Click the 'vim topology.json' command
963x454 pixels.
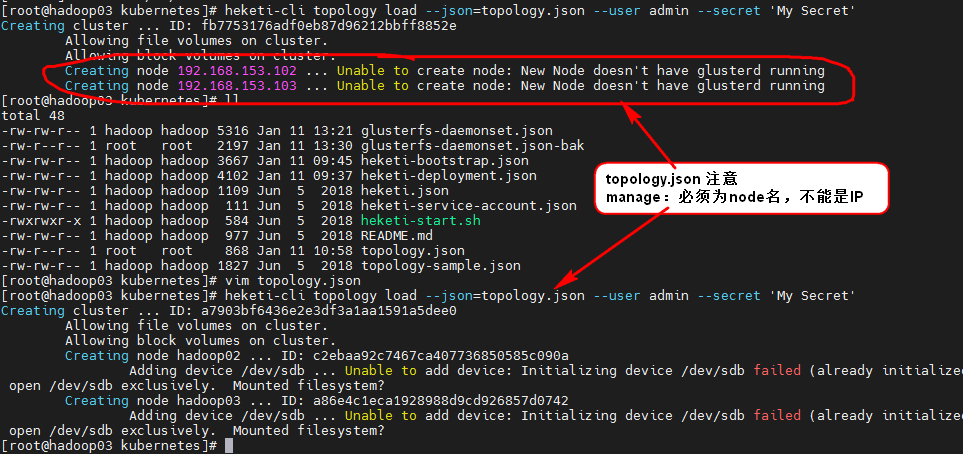coord(293,281)
